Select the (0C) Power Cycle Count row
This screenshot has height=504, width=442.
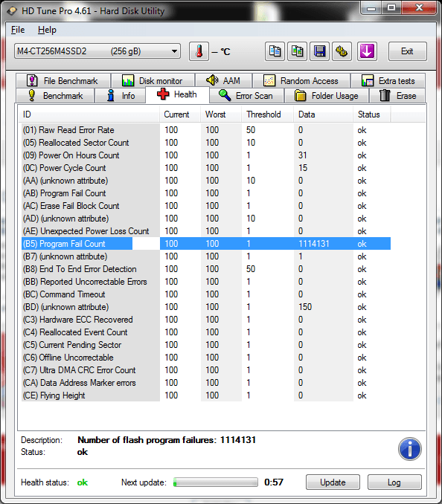(x=206, y=168)
